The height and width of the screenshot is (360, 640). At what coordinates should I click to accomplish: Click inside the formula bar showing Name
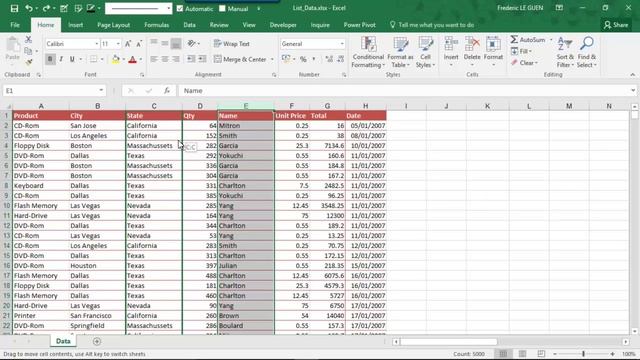[x=404, y=91]
